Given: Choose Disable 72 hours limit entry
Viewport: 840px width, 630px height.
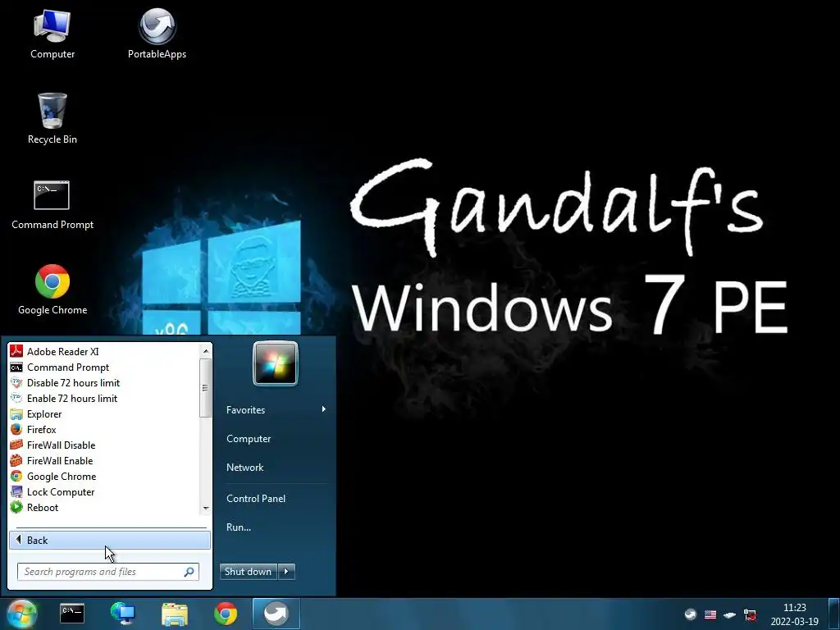Looking at the screenshot, I should [105, 382].
